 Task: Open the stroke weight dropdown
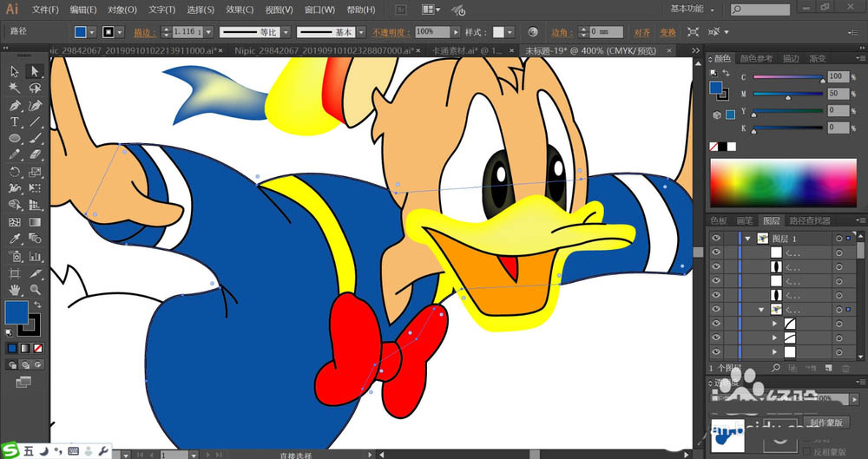tap(208, 32)
